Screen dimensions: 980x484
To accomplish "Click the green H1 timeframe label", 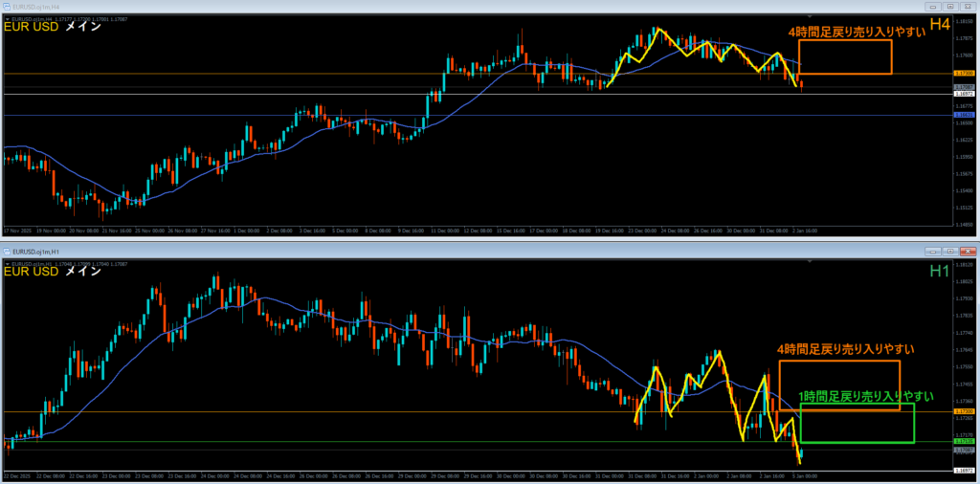I will (x=939, y=271).
